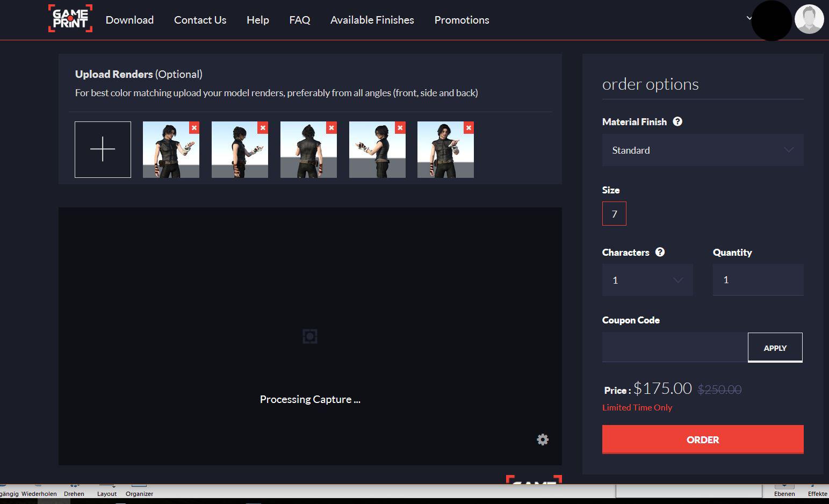Open the Download page

pyautogui.click(x=129, y=20)
